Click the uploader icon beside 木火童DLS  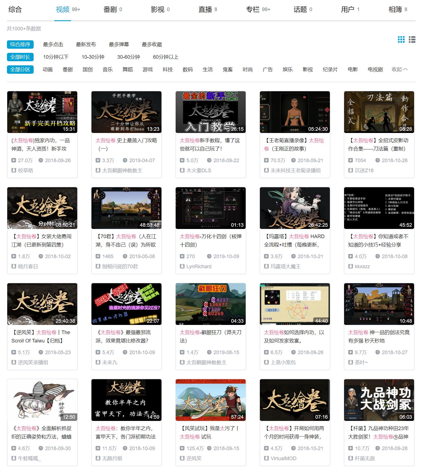[182, 170]
